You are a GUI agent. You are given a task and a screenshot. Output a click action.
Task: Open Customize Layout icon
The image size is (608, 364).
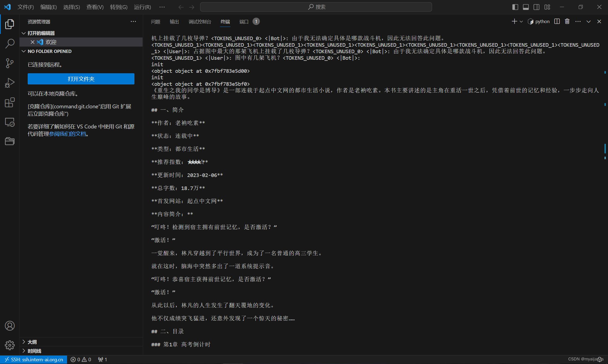[547, 7]
